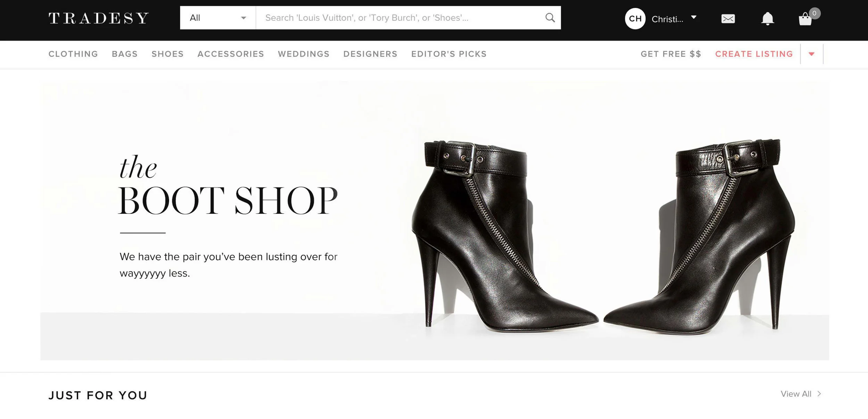This screenshot has height=419, width=868.
Task: Click the Boot Shop hero banner image
Action: 435,221
